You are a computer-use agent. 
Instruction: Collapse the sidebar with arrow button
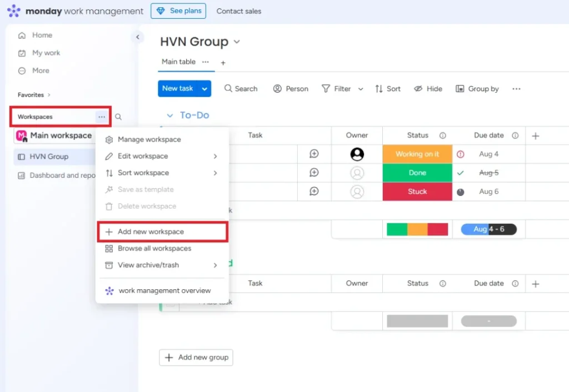pos(138,37)
